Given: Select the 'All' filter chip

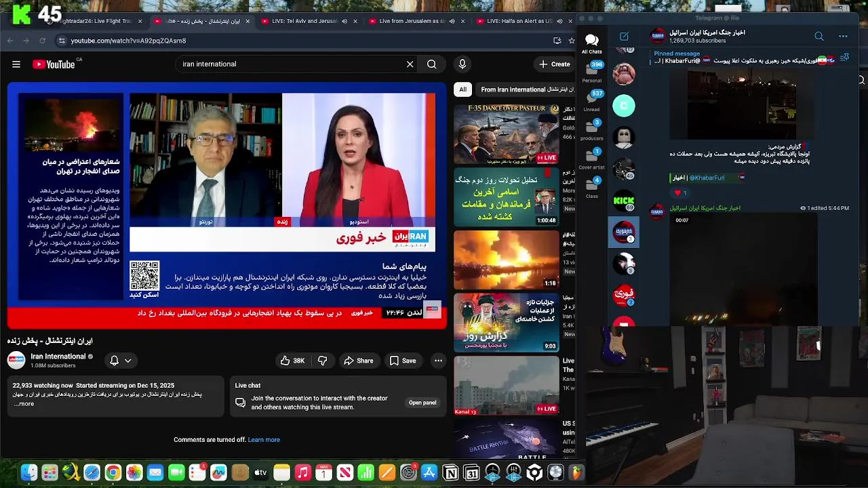Looking at the screenshot, I should click(462, 89).
